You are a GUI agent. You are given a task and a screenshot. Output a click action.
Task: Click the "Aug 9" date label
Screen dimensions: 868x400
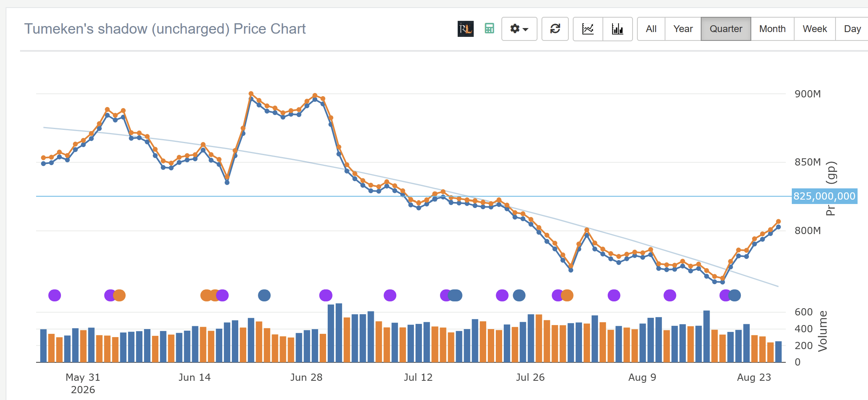coord(642,377)
